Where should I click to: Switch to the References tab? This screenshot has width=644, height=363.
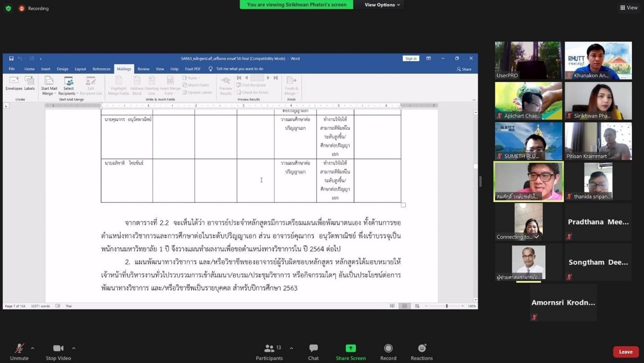click(101, 69)
